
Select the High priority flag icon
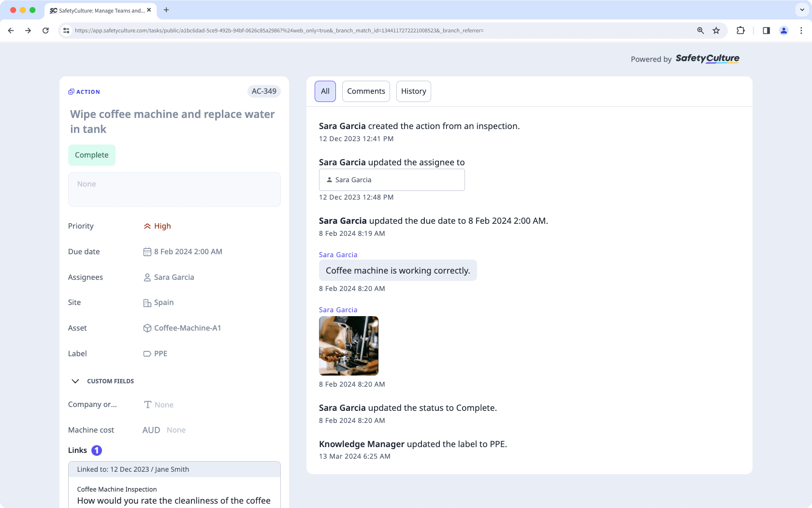(x=147, y=226)
